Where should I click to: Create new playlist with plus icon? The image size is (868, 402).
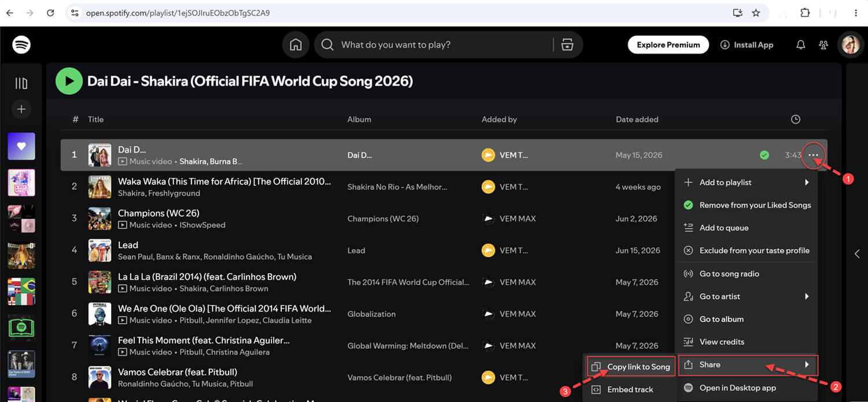point(21,109)
